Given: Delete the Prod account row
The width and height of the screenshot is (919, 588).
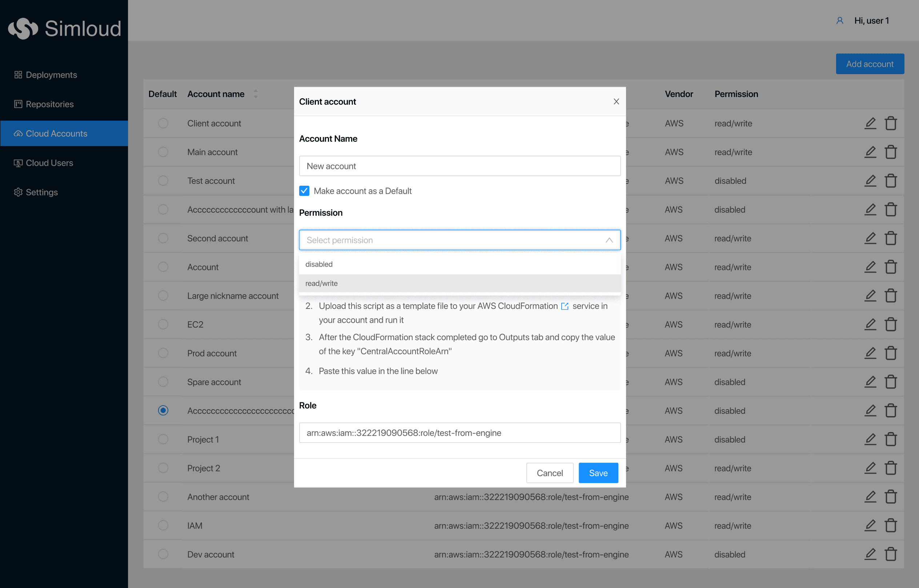Looking at the screenshot, I should coord(891,353).
